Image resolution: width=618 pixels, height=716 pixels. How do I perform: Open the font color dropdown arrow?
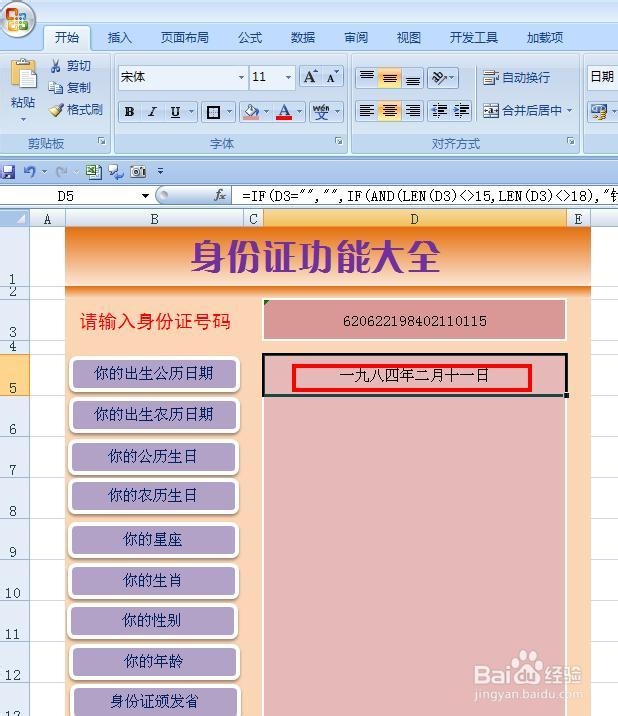point(299,112)
